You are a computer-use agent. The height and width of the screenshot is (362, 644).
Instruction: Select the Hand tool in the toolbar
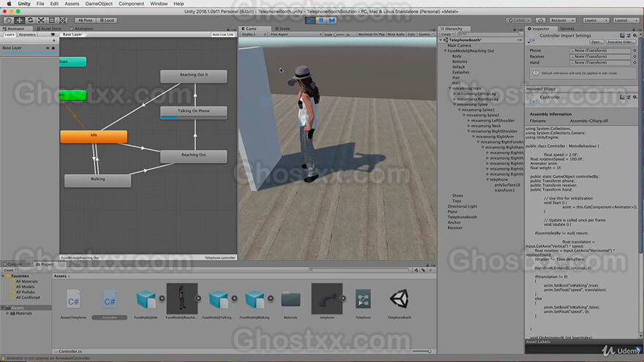point(9,20)
